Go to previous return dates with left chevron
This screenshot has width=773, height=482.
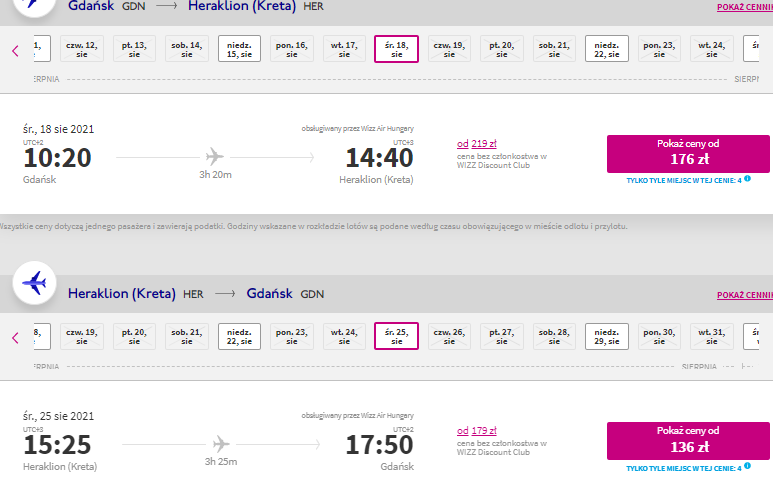pyautogui.click(x=15, y=338)
